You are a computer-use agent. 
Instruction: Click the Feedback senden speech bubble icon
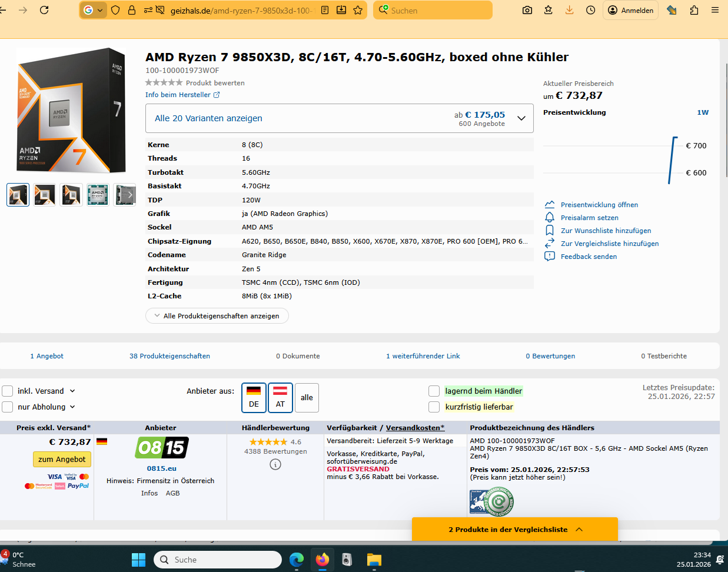pyautogui.click(x=550, y=256)
